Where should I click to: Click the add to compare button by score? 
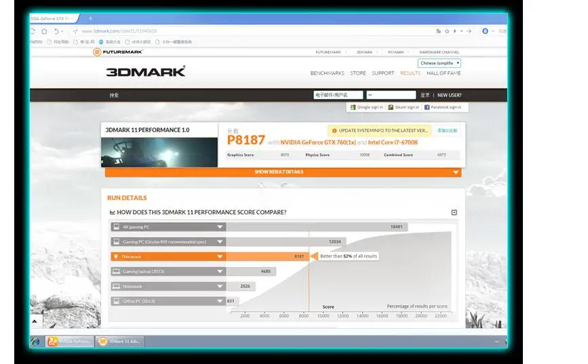tap(447, 130)
